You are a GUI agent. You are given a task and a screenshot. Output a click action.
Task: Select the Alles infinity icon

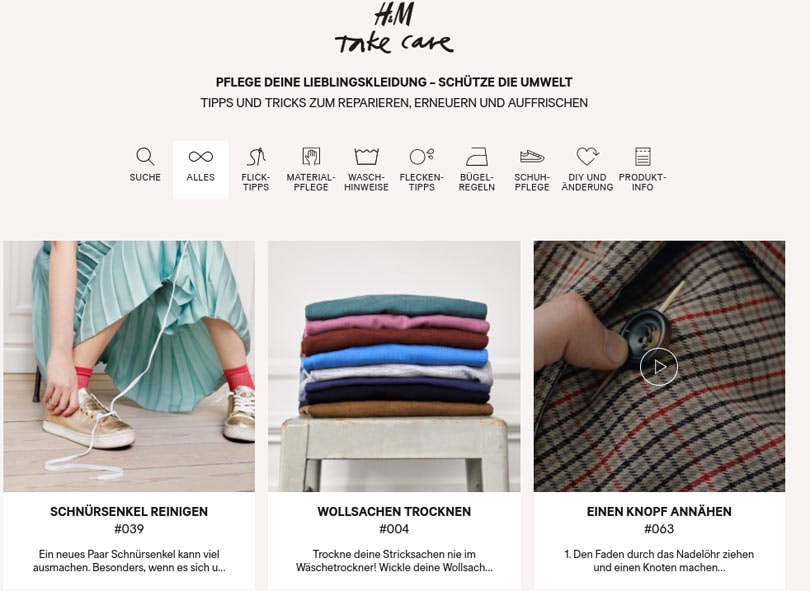click(x=200, y=157)
